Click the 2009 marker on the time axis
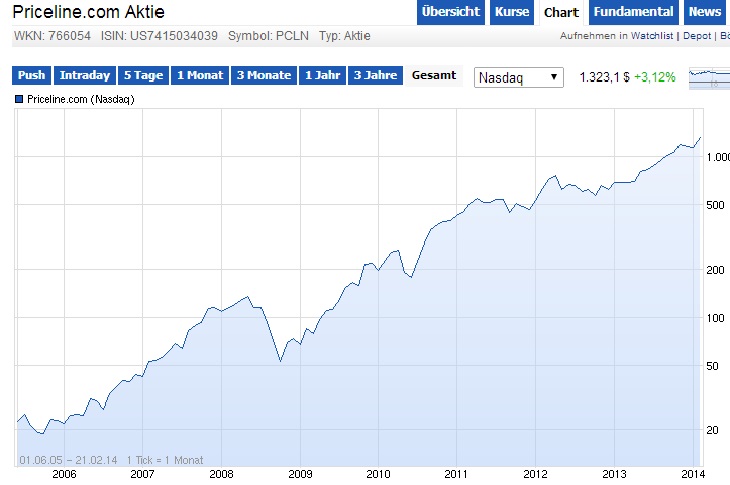Screen dimensions: 730x485 pos(300,474)
